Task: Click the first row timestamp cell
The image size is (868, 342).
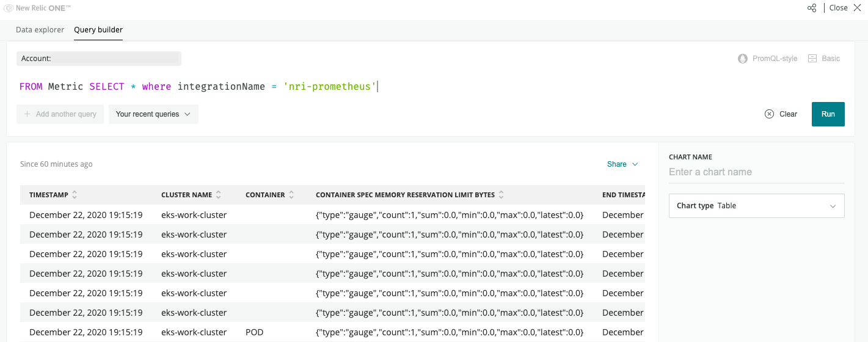Action: pos(86,215)
